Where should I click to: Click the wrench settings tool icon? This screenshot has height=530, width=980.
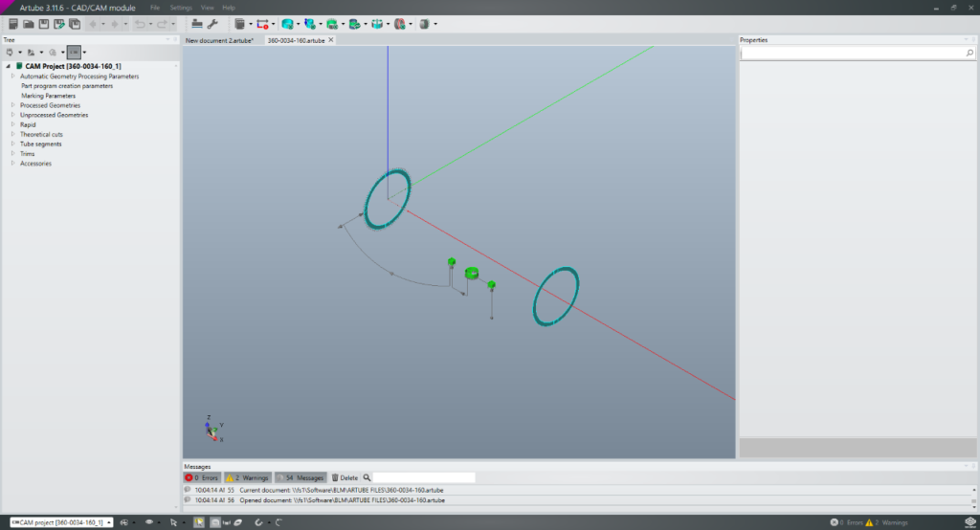[x=212, y=23]
